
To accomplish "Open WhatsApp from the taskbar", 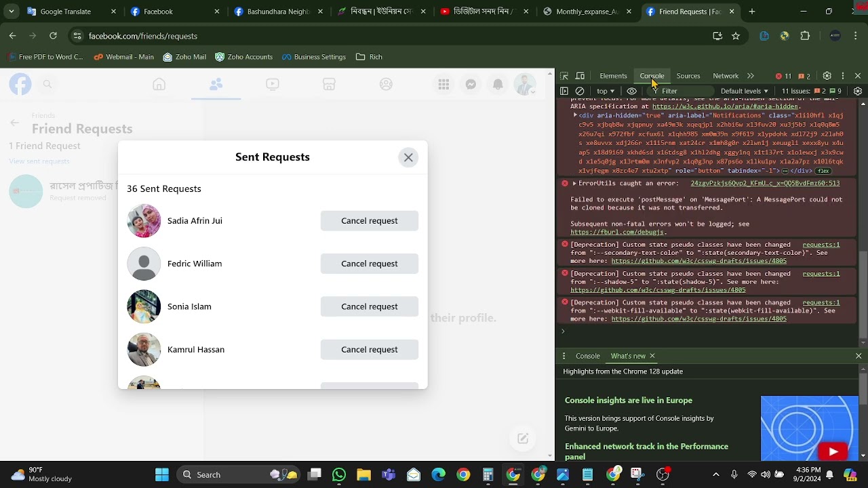I will [339, 474].
